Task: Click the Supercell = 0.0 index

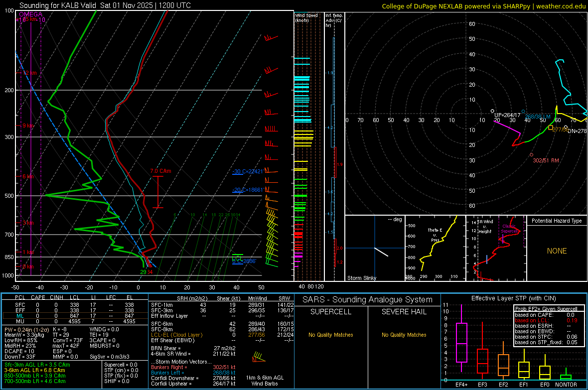Action: (x=121, y=365)
